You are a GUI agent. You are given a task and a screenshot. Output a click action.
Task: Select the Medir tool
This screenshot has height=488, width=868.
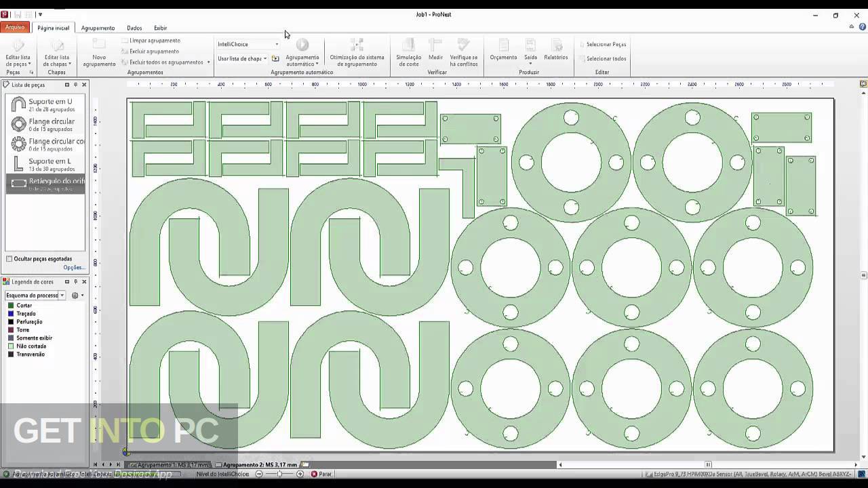pyautogui.click(x=435, y=49)
